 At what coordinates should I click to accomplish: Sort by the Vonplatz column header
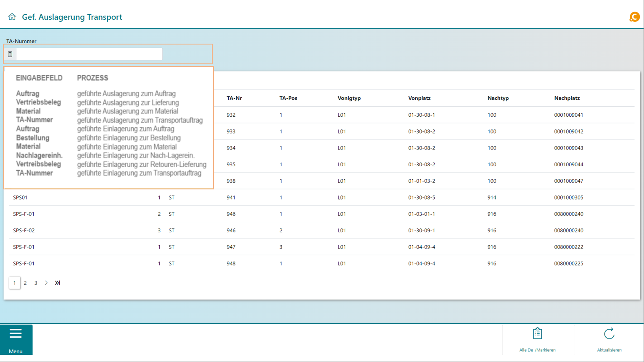click(419, 98)
